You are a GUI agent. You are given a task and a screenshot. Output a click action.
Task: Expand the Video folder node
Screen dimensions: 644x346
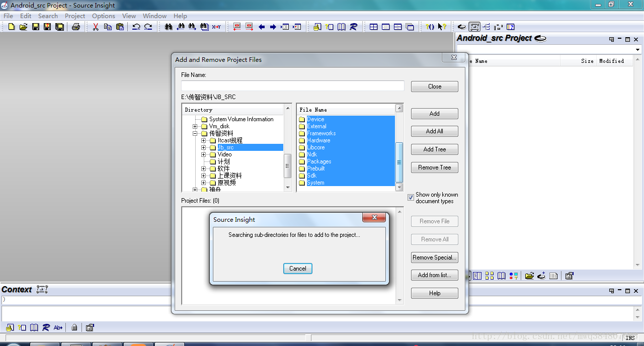coord(203,154)
